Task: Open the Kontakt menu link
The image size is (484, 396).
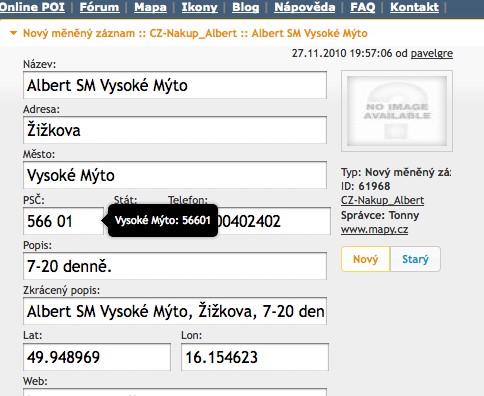Action: pyautogui.click(x=414, y=7)
